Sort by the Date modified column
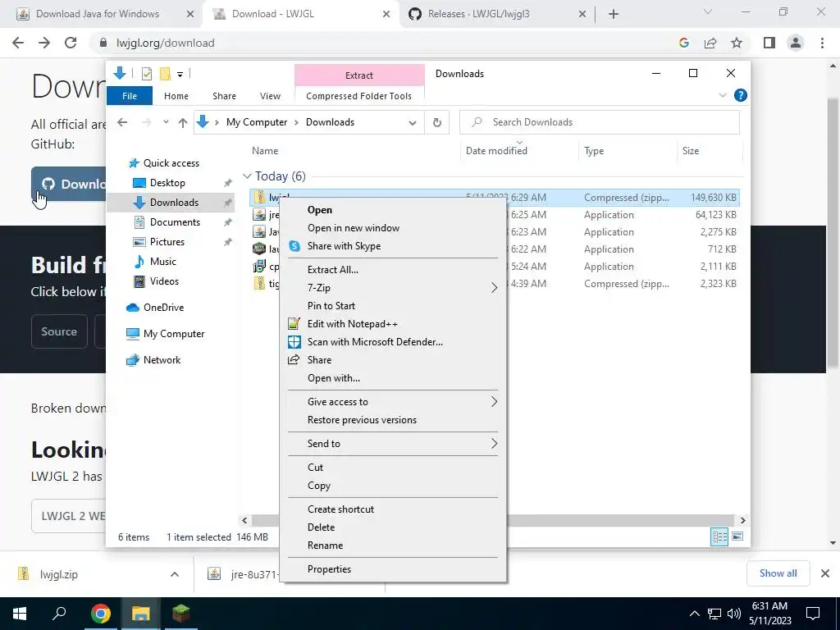The image size is (840, 630). (x=496, y=151)
